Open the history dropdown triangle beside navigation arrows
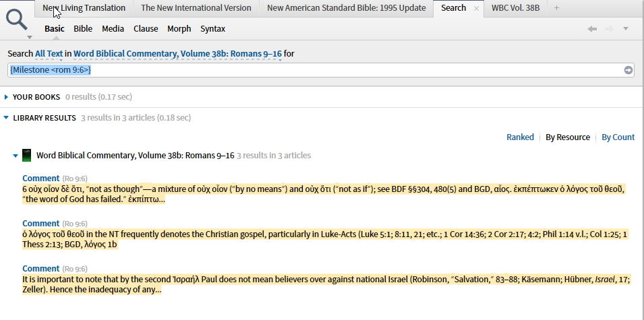The height and width of the screenshot is (320, 644). (626, 29)
